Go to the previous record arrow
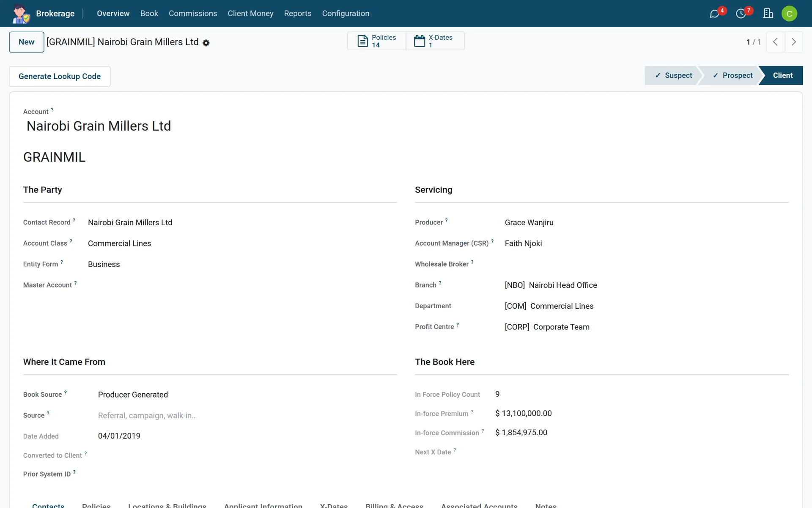The image size is (812, 508). [775, 42]
